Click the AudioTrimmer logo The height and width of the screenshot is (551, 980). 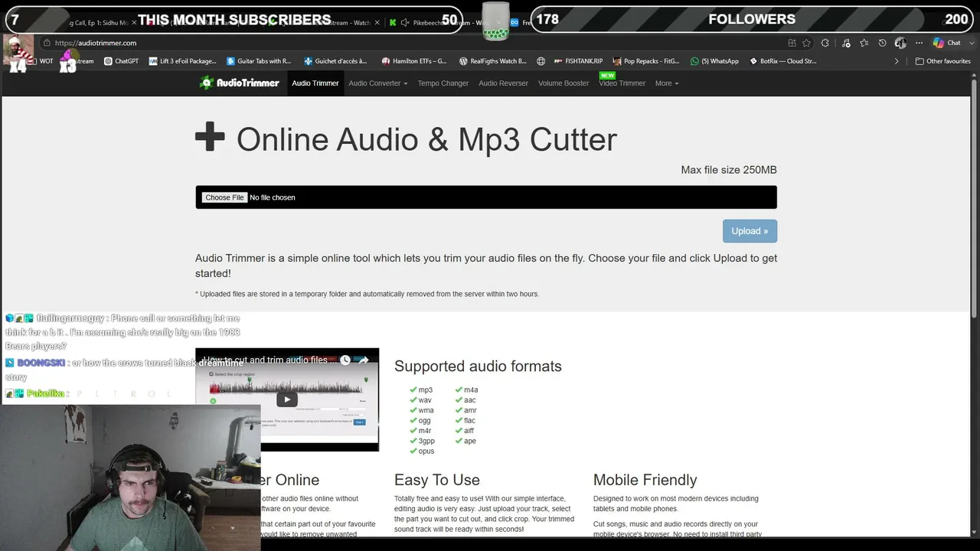[x=239, y=83]
